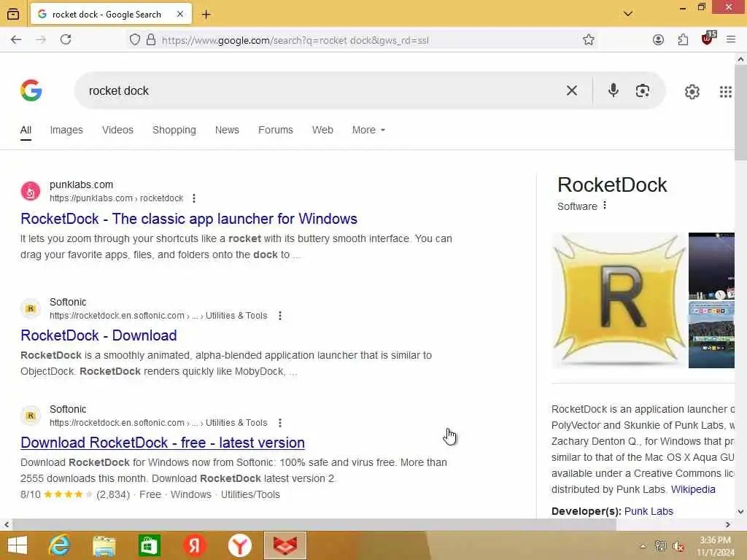Start voice search via microphone icon
This screenshot has height=560, width=747.
(613, 90)
